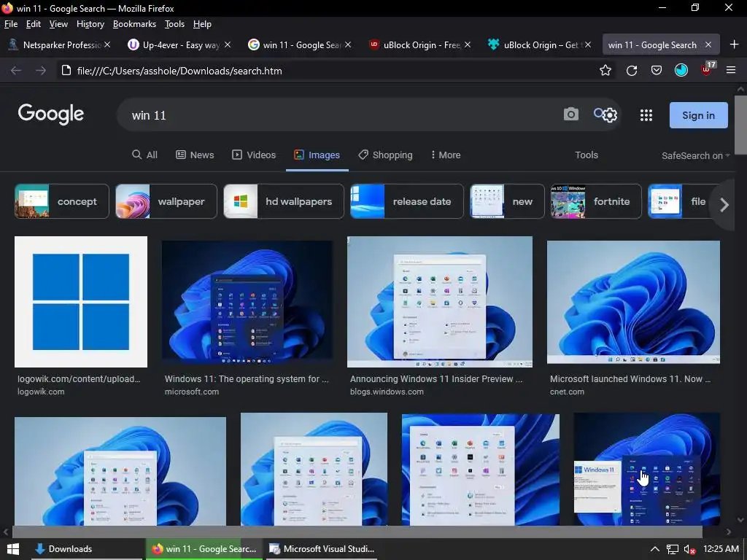Click the address bar URL
The image size is (747, 560).
coord(179,71)
